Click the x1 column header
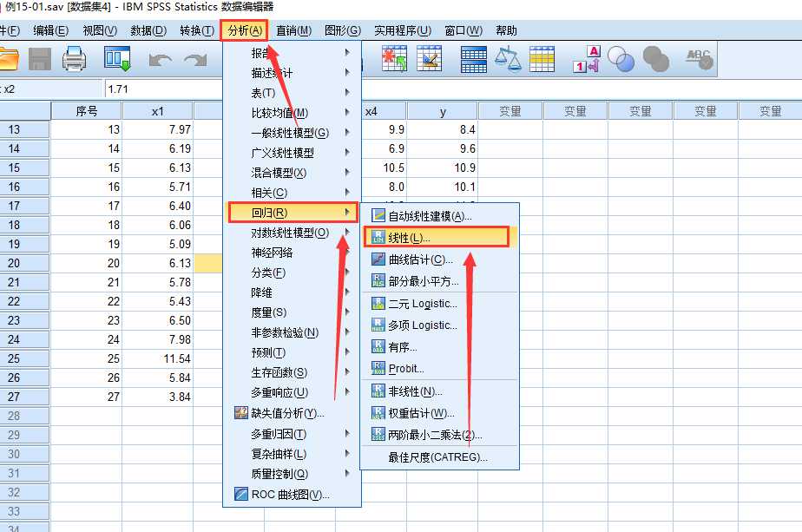802x532 pixels. click(x=158, y=111)
